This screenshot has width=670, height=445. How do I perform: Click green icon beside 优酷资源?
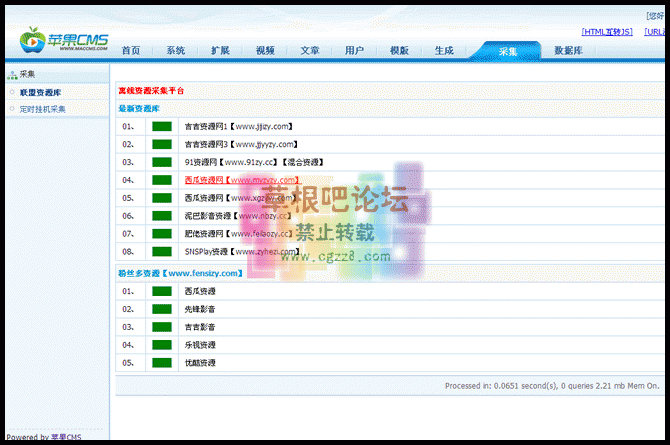pos(161,363)
